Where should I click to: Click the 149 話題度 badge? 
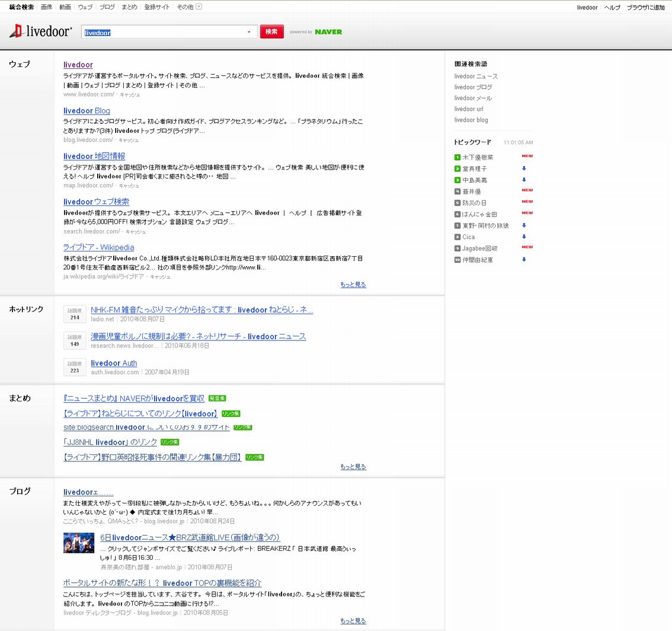tap(75, 340)
